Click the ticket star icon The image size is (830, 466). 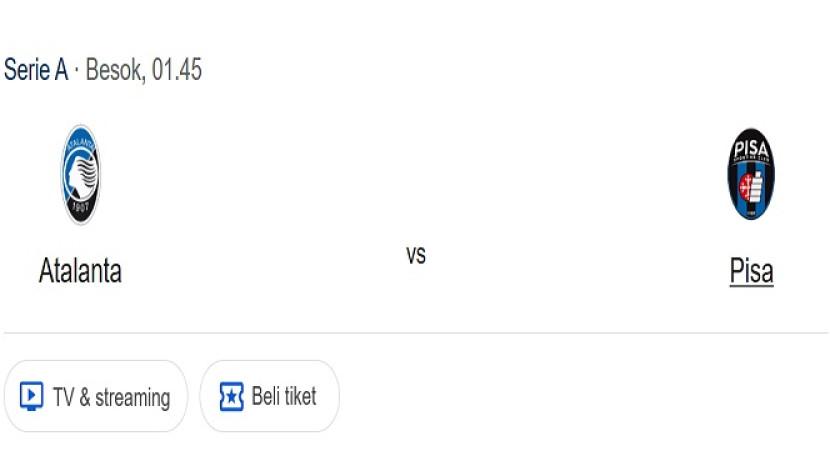tap(232, 397)
